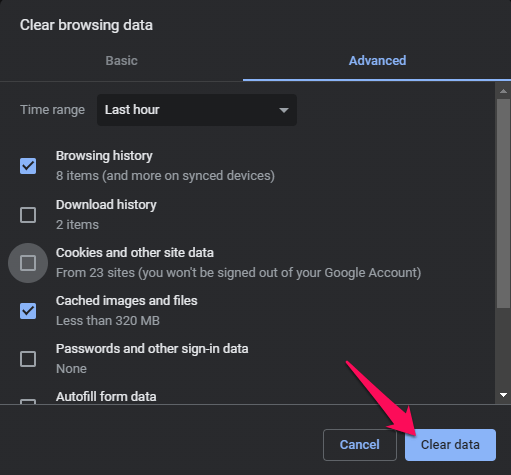Viewport: 511px width, 475px height.
Task: Click the vertical scrollbar thumb
Action: coord(503,203)
